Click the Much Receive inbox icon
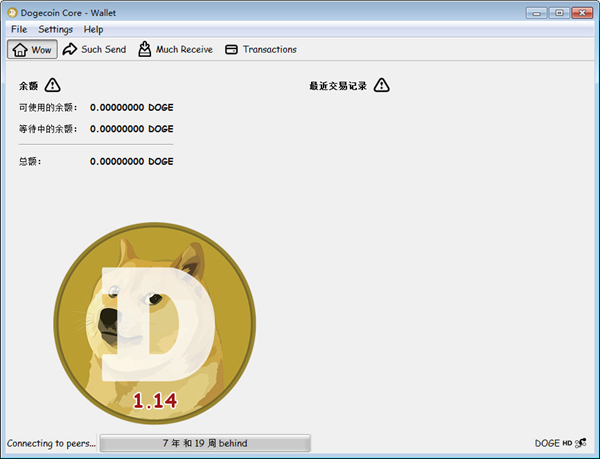The image size is (600, 459). point(145,49)
